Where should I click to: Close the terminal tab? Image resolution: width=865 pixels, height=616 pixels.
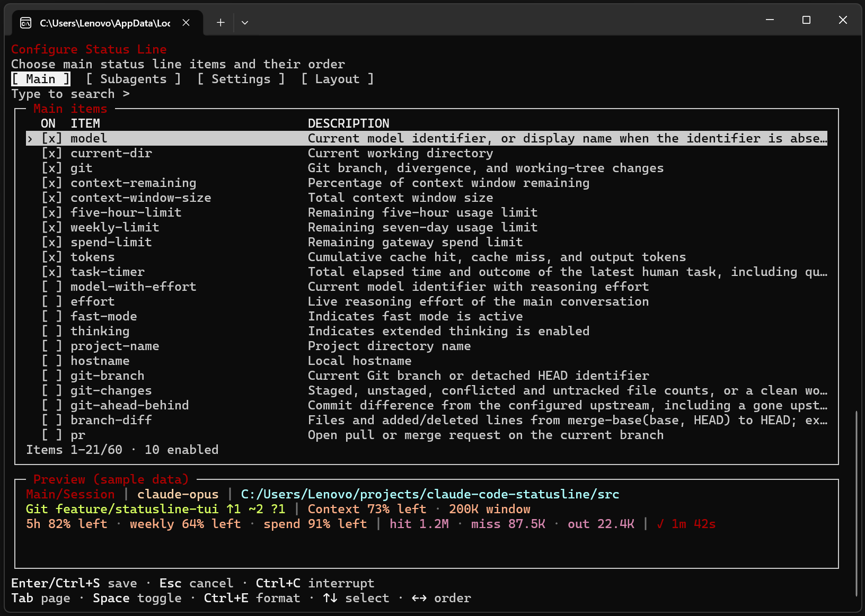click(186, 23)
